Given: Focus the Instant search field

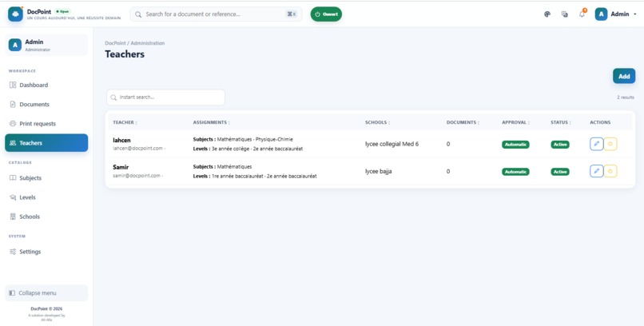Looking at the screenshot, I should pos(165,97).
